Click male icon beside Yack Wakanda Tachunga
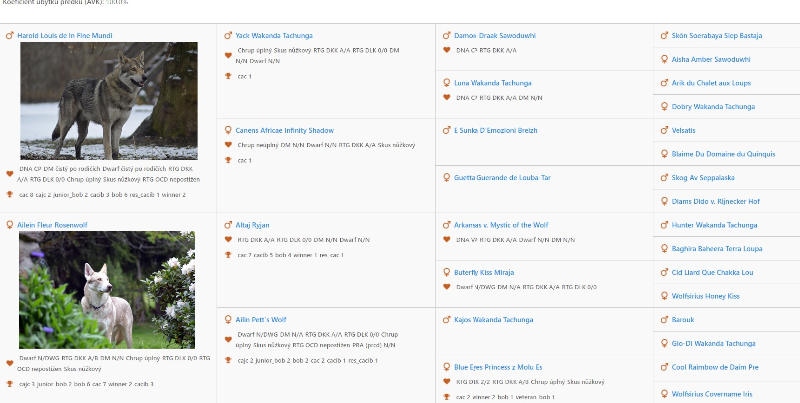The width and height of the screenshot is (800, 403). tap(228, 35)
